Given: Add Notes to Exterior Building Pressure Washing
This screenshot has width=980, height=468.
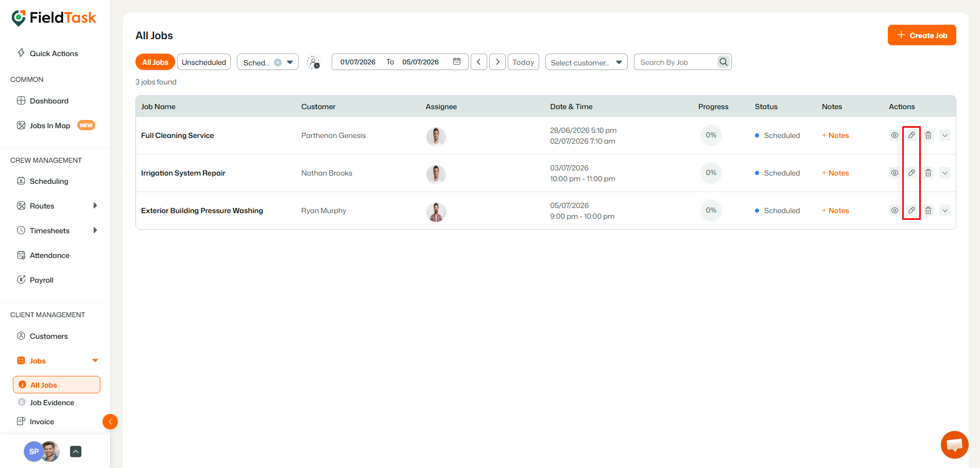Looking at the screenshot, I should coord(835,211).
